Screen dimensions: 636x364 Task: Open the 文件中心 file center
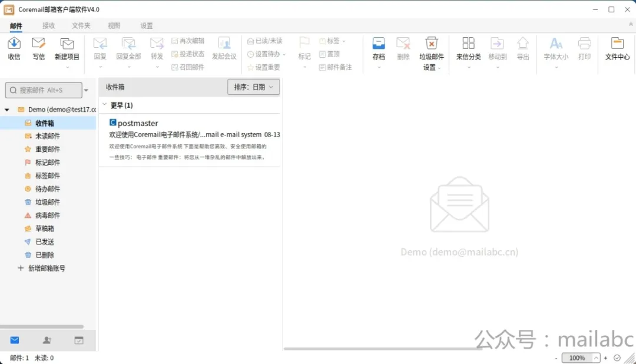pos(617,48)
